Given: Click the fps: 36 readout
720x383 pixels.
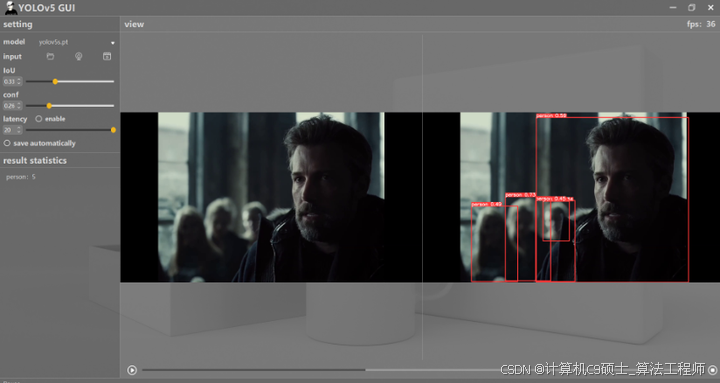Looking at the screenshot, I should (701, 24).
